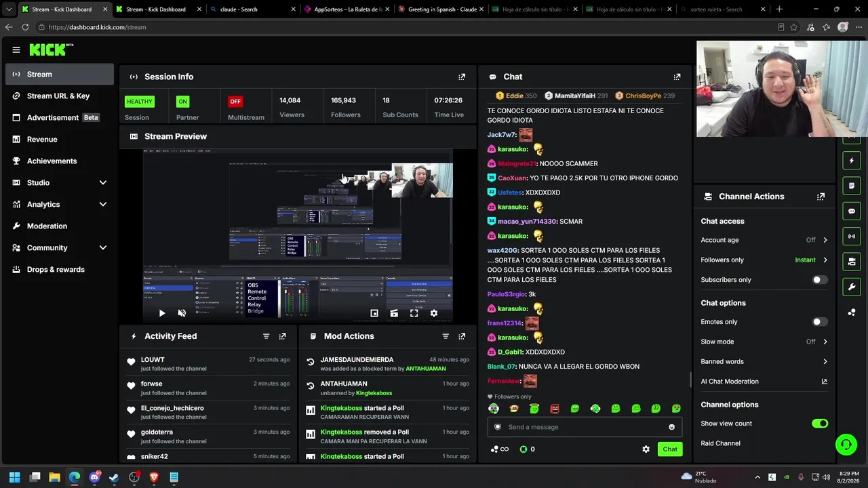
Task: Open Followers only setting
Action: coord(764,260)
